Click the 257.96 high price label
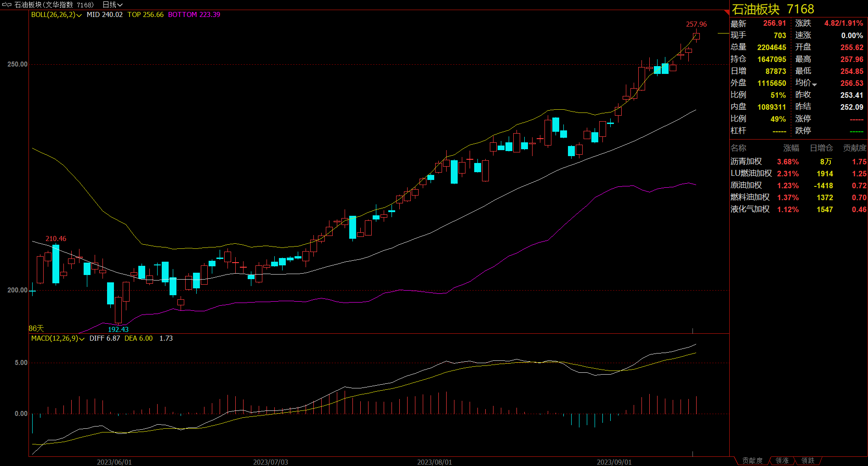 696,24
